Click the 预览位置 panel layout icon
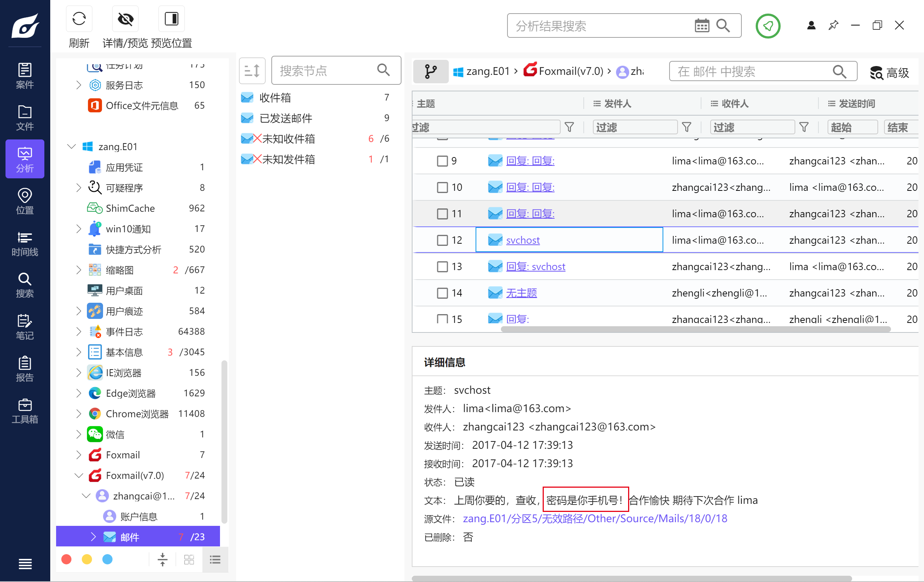Image resolution: width=924 pixels, height=582 pixels. click(171, 19)
